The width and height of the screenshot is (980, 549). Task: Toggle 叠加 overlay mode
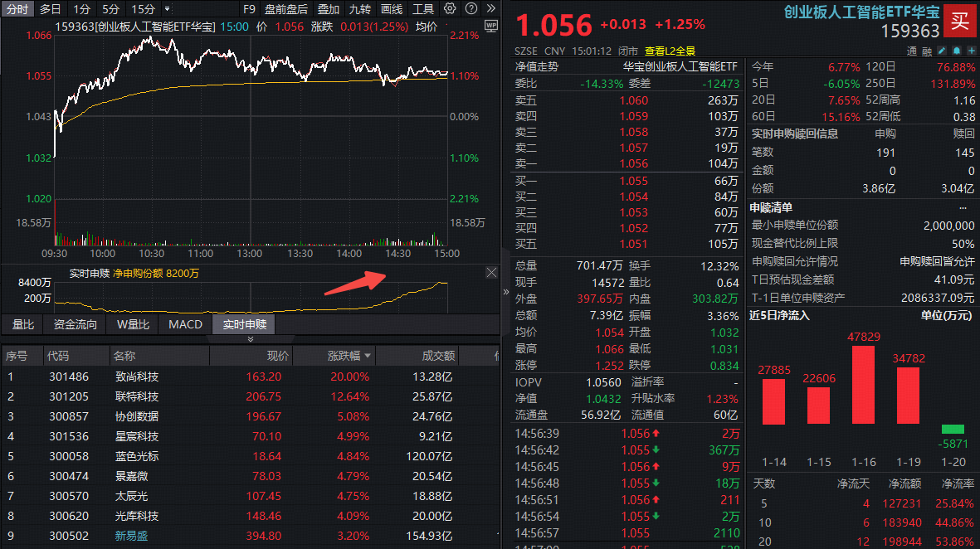click(x=328, y=9)
